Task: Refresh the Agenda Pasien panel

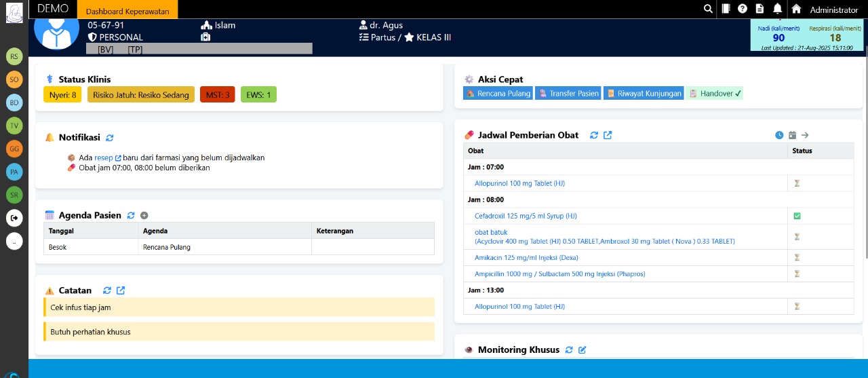Action: pyautogui.click(x=131, y=215)
